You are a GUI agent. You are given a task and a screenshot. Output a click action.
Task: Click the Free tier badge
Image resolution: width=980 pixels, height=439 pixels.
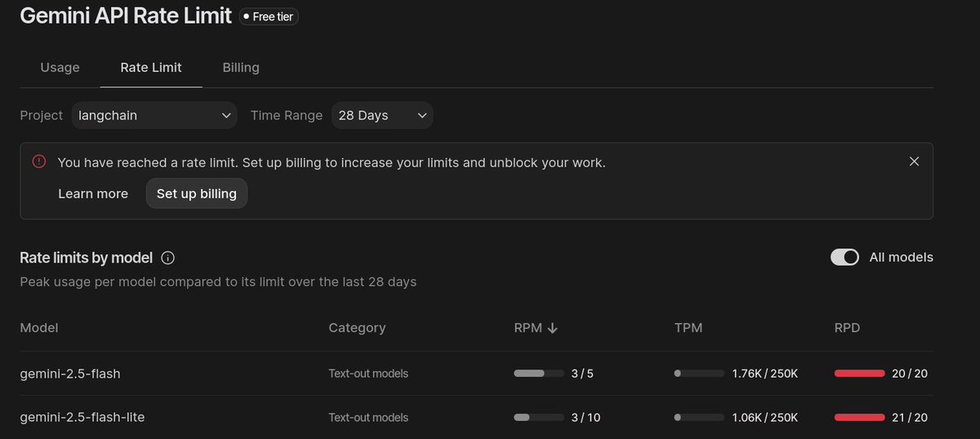[x=269, y=16]
